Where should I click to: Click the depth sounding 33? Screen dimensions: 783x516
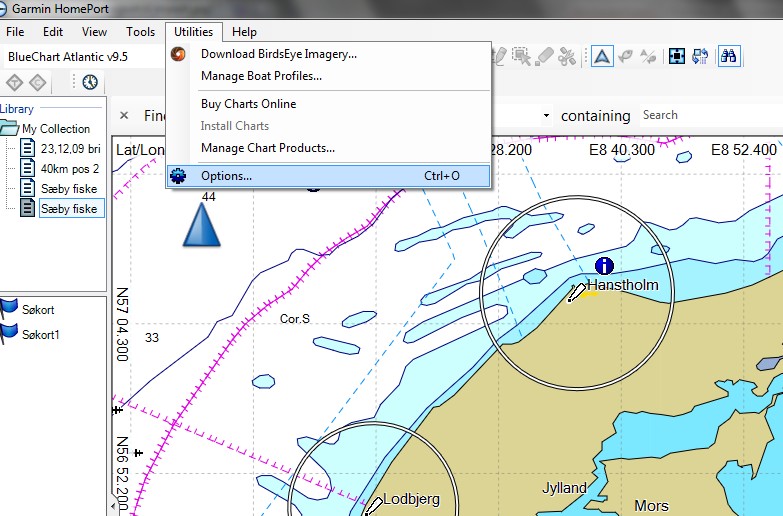152,338
